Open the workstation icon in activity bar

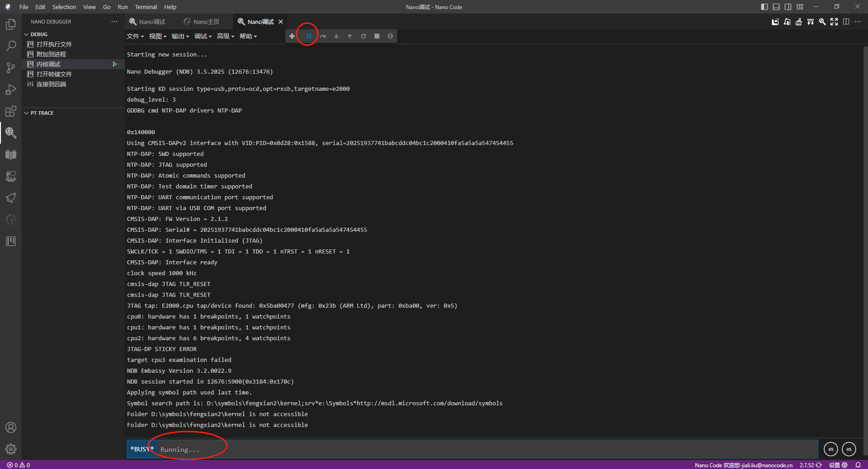pyautogui.click(x=11, y=176)
